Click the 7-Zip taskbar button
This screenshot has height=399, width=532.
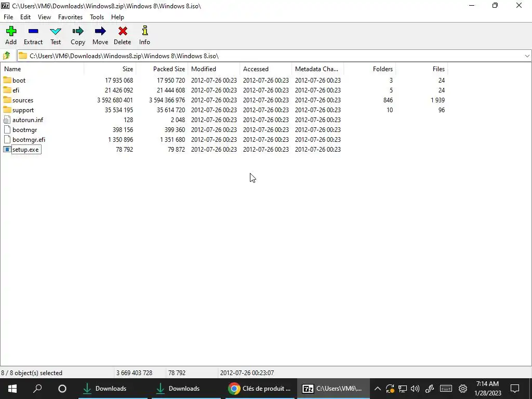click(334, 389)
